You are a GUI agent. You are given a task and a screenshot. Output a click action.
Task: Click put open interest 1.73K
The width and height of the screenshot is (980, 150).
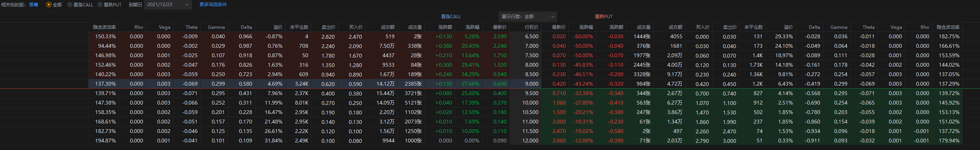tap(756, 65)
